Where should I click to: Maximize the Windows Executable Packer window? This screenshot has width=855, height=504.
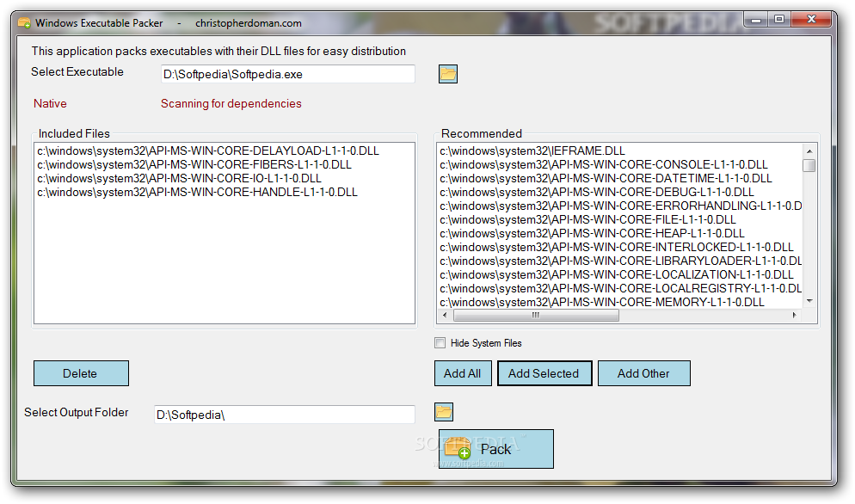[x=779, y=19]
